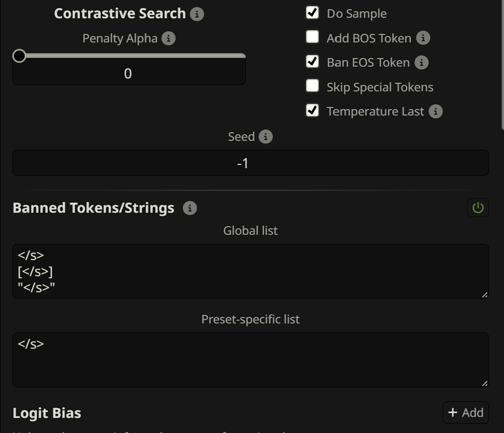The image size is (504, 433).
Task: Uncheck the Do Sample checkbox
Action: (312, 13)
